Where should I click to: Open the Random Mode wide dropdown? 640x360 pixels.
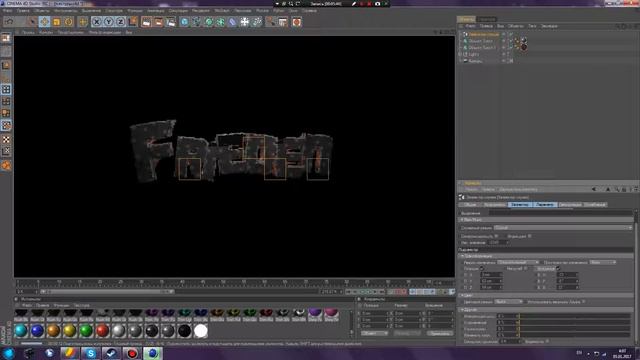coord(563,228)
